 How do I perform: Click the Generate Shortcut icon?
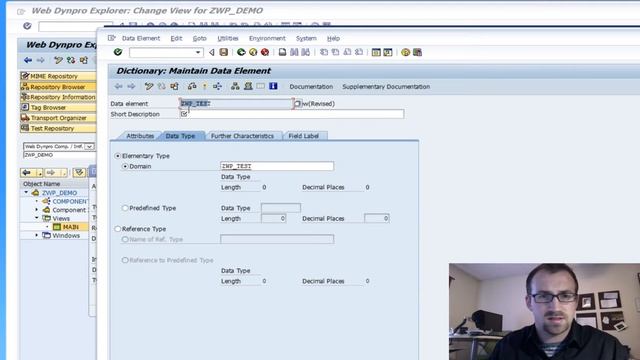coord(388,52)
